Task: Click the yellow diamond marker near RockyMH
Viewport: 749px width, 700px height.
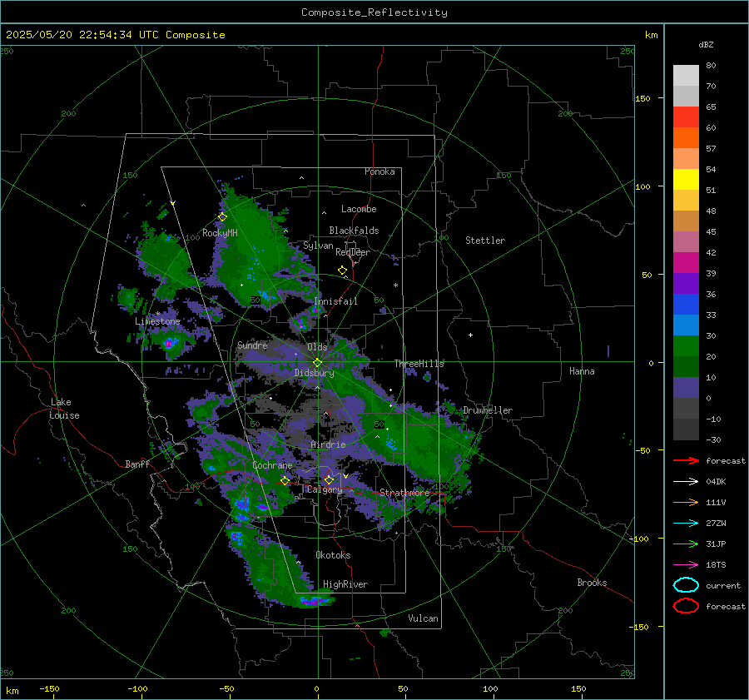Action: (x=222, y=217)
